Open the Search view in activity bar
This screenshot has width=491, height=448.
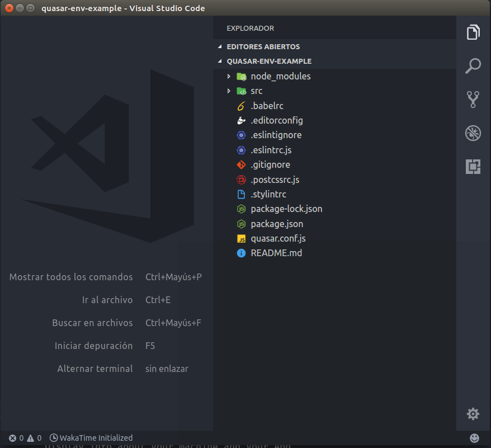pyautogui.click(x=473, y=66)
